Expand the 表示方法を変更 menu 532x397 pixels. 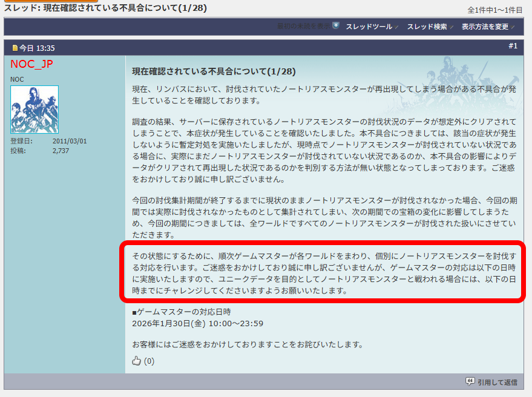click(x=485, y=27)
